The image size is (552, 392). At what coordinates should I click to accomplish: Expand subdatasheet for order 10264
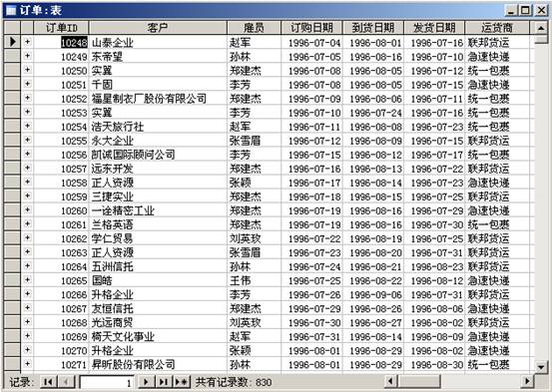click(x=28, y=266)
